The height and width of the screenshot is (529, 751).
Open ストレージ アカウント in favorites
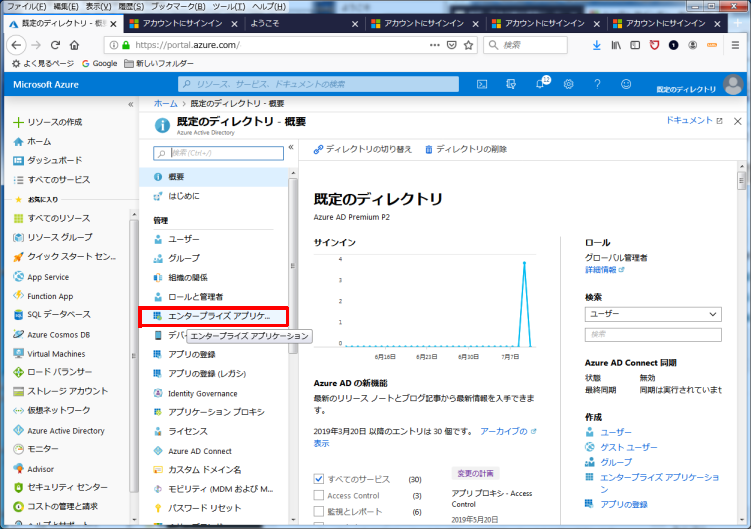[x=61, y=391]
